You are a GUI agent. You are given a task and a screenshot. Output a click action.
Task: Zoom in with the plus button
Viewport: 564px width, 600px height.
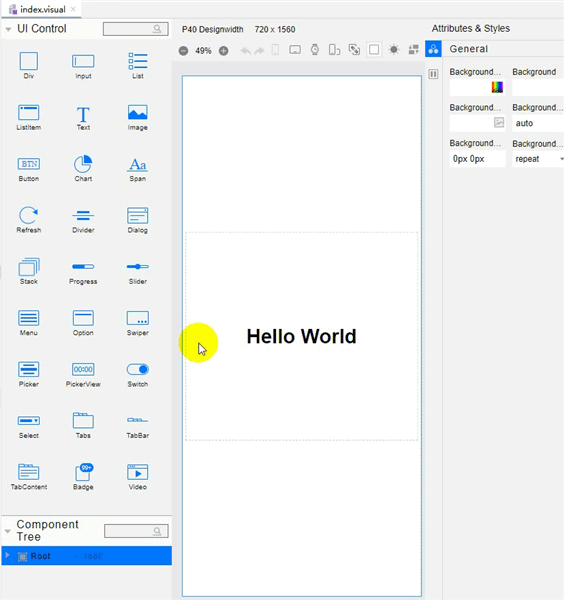point(223,51)
